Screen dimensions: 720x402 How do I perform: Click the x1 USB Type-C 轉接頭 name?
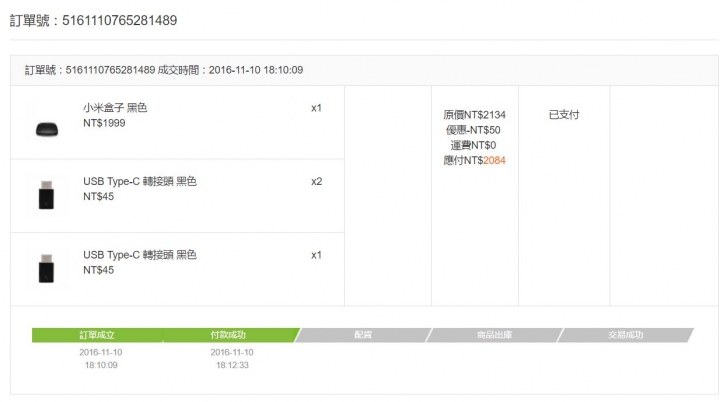pyautogui.click(x=140, y=255)
